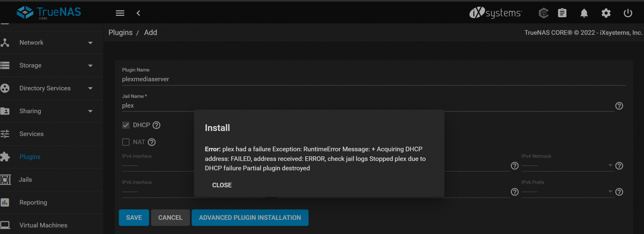Image resolution: width=644 pixels, height=234 pixels.
Task: Open the Network menu item
Action: 52,43
